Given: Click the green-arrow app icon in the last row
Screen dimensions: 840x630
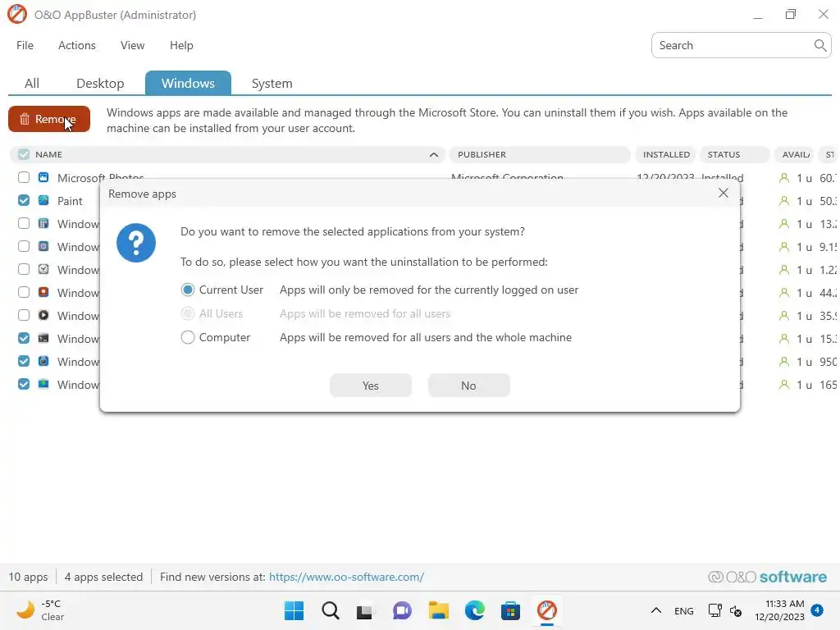Looking at the screenshot, I should 43,384.
